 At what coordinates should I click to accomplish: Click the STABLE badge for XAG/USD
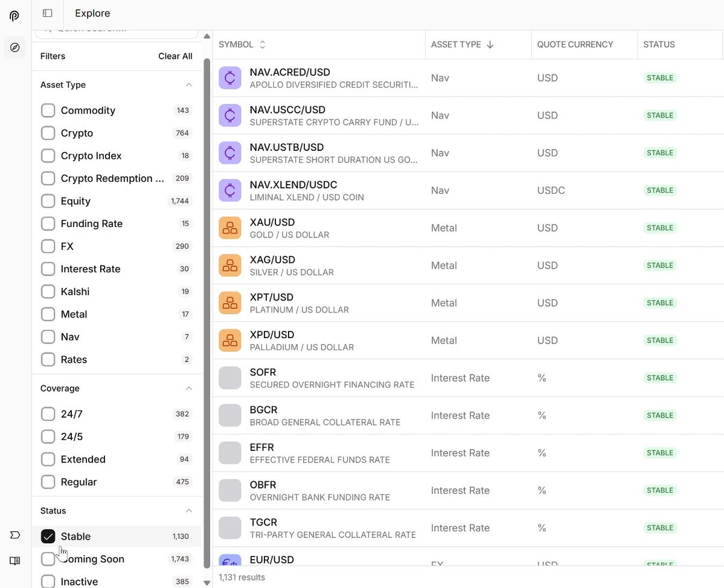pos(660,266)
